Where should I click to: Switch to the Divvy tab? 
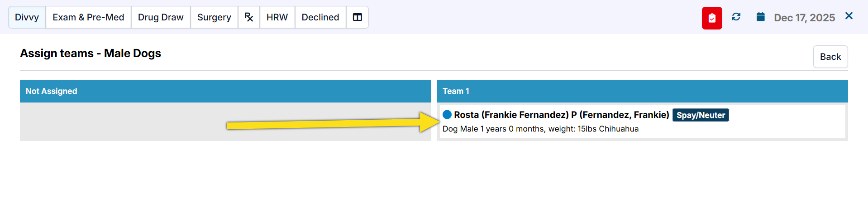click(x=27, y=17)
